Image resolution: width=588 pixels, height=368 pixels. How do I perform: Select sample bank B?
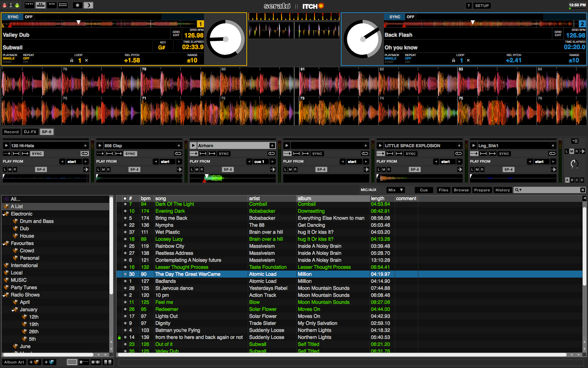(572, 180)
